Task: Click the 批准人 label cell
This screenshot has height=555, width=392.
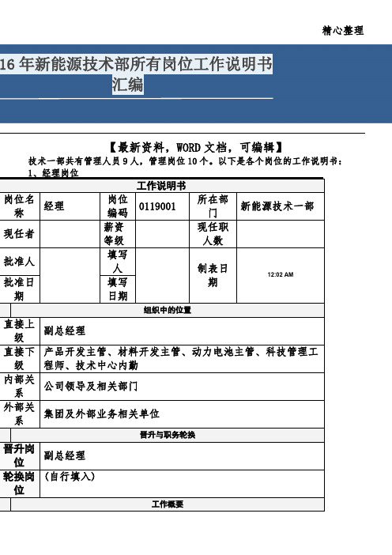Action: [x=20, y=262]
